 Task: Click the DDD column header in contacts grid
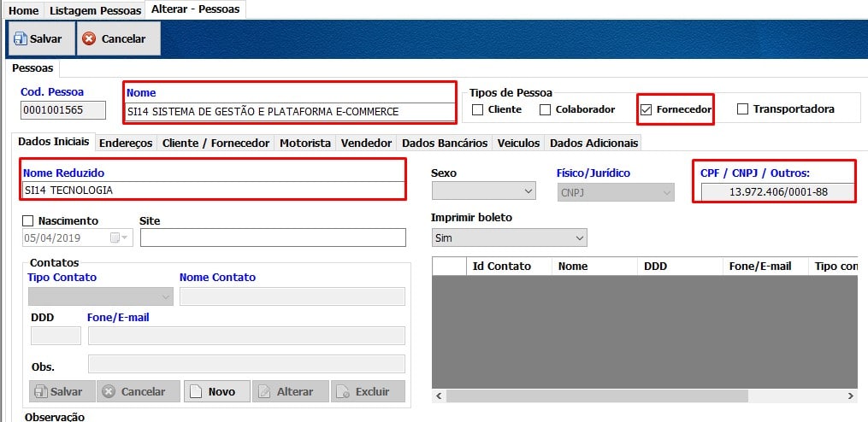[681, 266]
